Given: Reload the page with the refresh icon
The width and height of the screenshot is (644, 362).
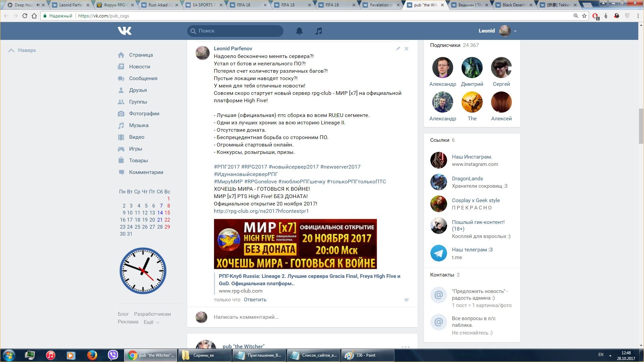Looking at the screenshot, I should (x=24, y=16).
